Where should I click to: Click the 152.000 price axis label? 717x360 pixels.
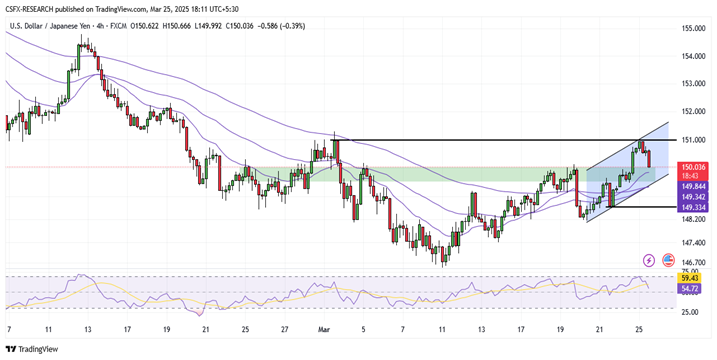click(x=693, y=112)
